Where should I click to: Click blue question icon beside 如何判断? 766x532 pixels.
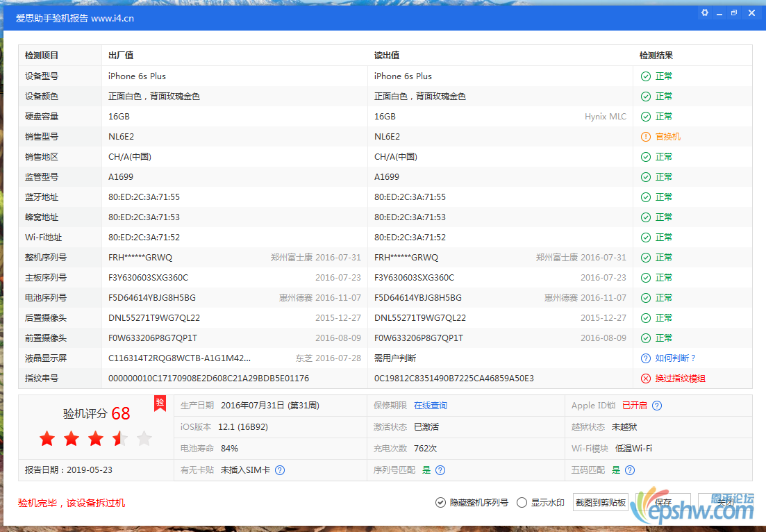coord(646,358)
